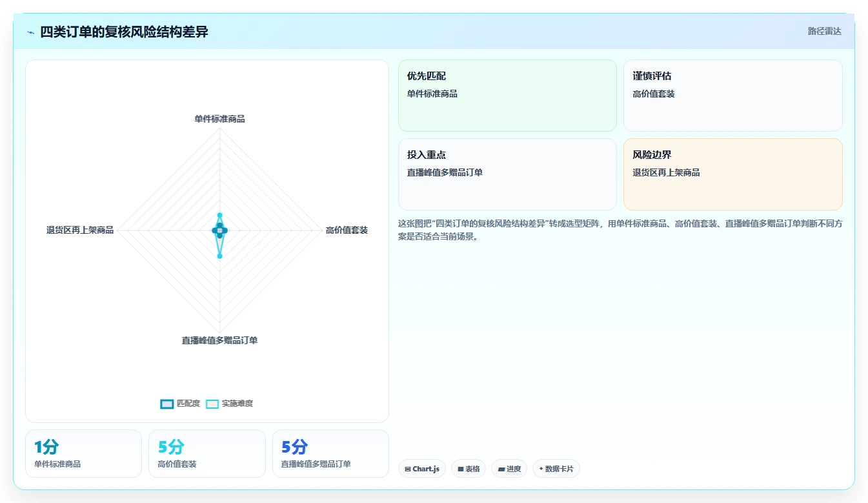Image resolution: width=868 pixels, height=503 pixels.
Task: Click the 数据卡片 chip
Action: tap(556, 469)
